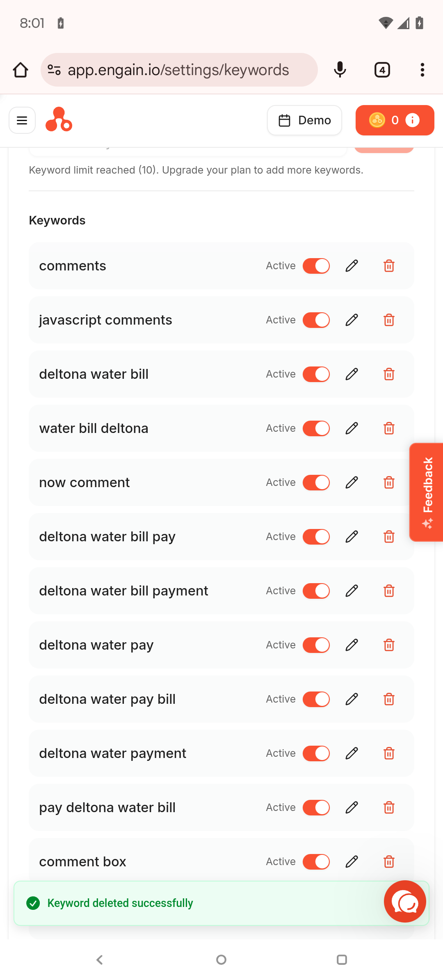Click the Engain logo icon
Viewport: 443px width, 980px height.
[59, 119]
